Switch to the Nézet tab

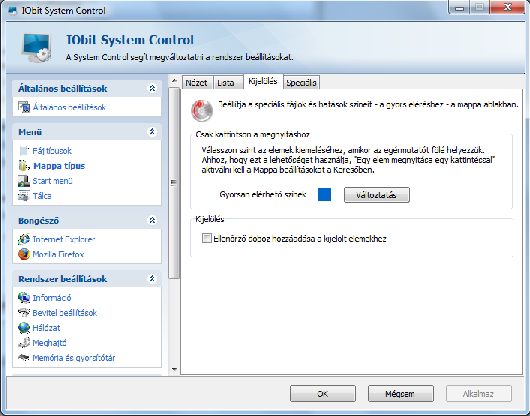197,82
